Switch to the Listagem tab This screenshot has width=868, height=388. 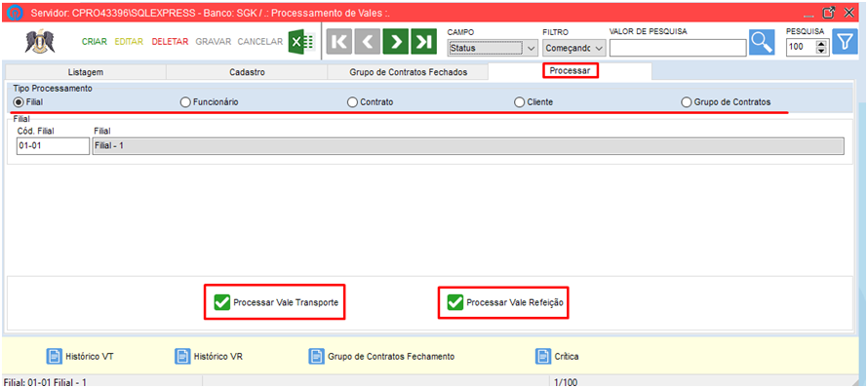click(85, 72)
